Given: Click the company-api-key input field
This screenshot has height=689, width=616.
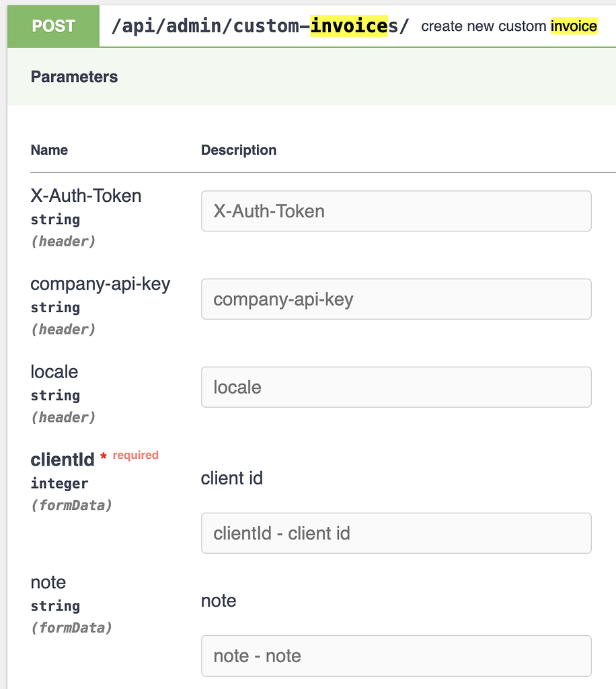Looking at the screenshot, I should [396, 299].
